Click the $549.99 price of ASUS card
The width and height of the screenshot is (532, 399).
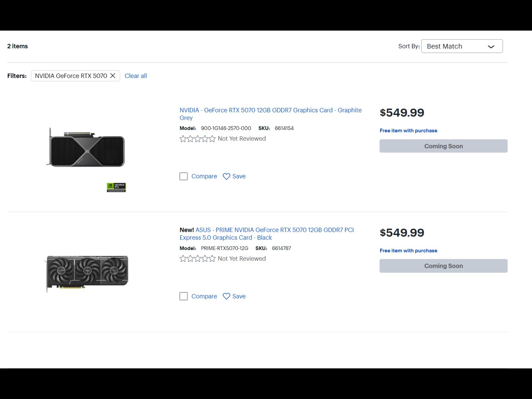pyautogui.click(x=402, y=233)
